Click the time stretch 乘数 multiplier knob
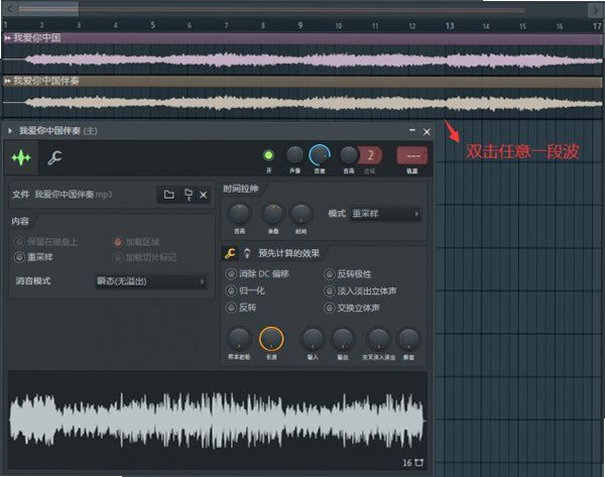Screen dimensions: 605x477 click(x=273, y=214)
